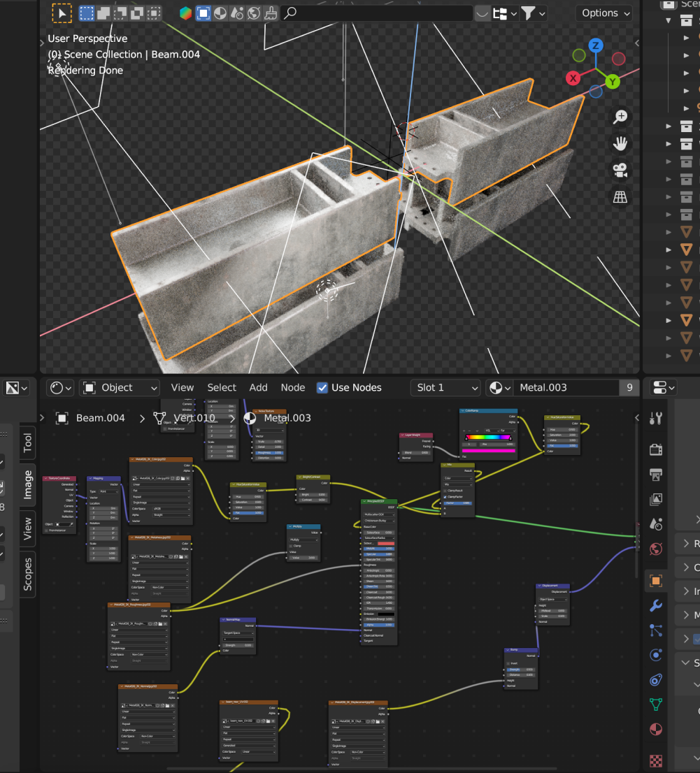Choose the 'Intersect selection' mode icon

pos(154,13)
